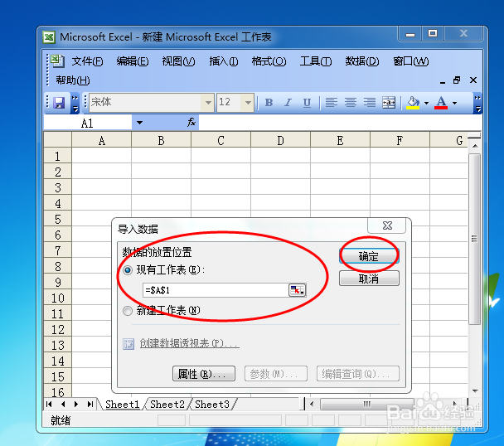
Task: Click the Save disk icon in toolbar
Action: pos(59,103)
